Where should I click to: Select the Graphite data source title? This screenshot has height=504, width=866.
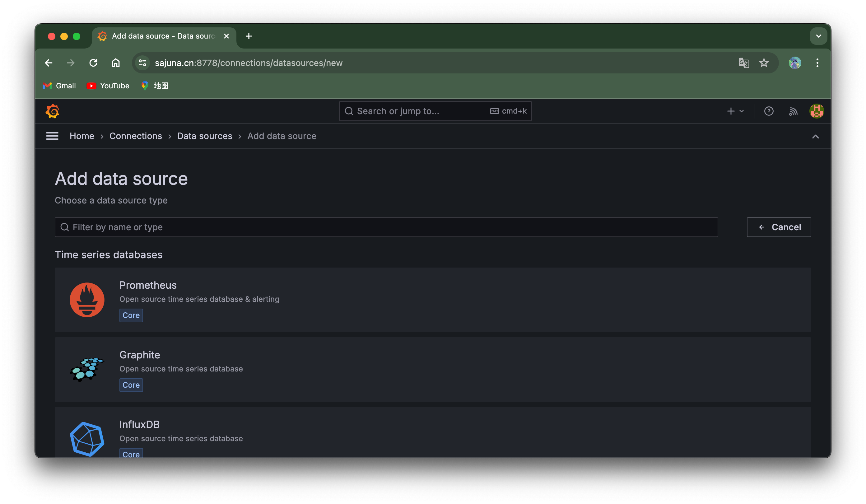coord(140,355)
